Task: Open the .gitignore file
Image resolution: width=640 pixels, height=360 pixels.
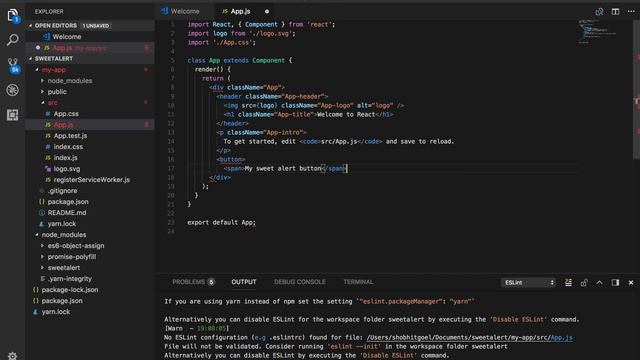Action: click(90, 191)
